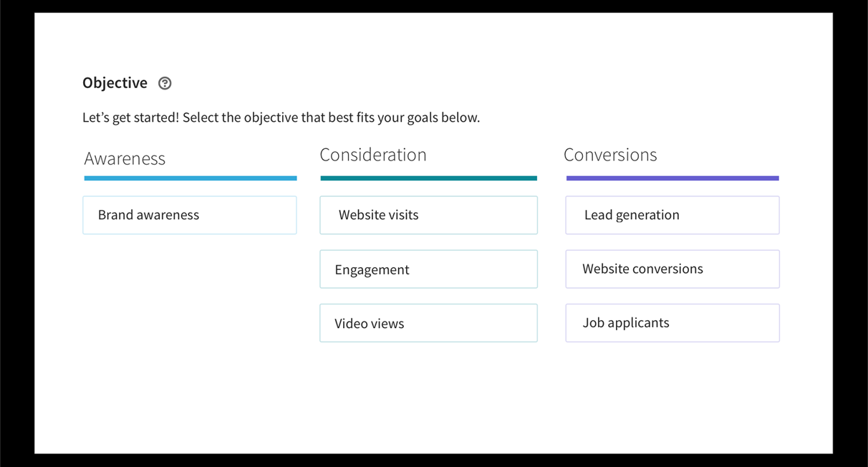
Task: Click the blue bar under Awareness
Action: 189,178
